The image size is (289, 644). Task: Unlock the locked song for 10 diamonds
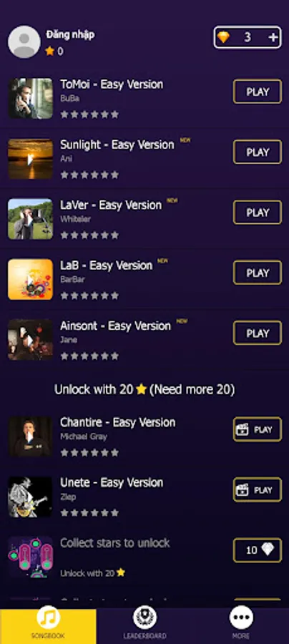[258, 550]
